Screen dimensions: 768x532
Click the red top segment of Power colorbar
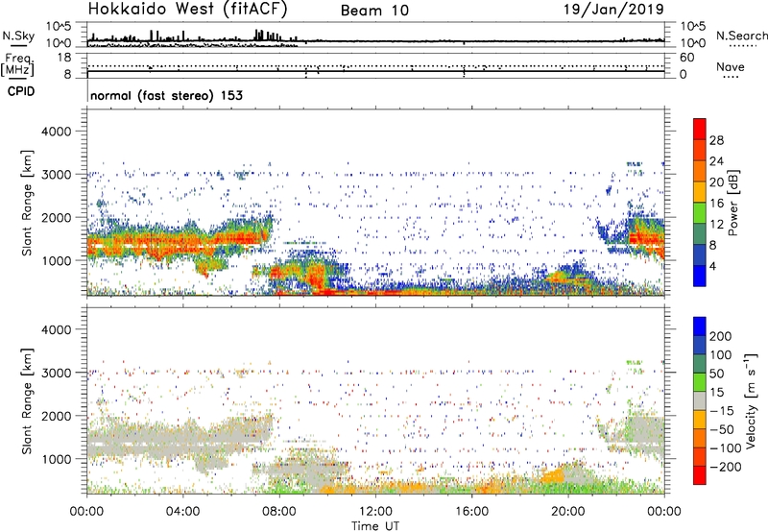pyautogui.click(x=700, y=129)
